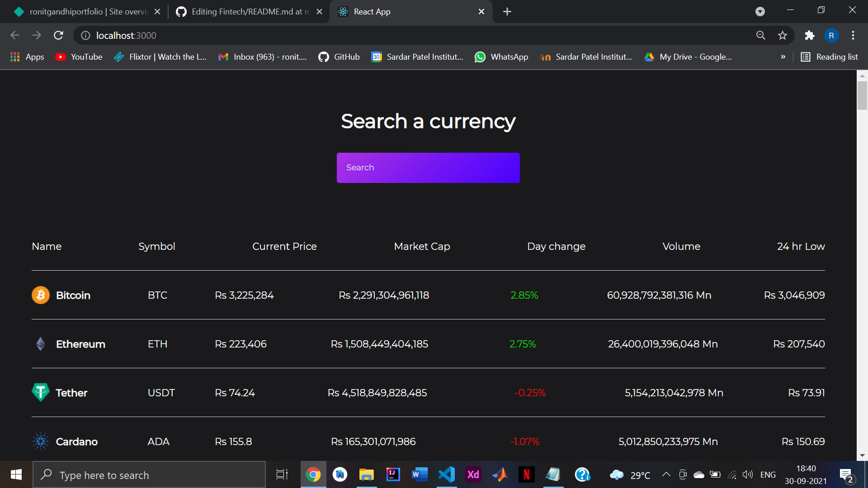Open the Chrome three-dot menu
The image size is (868, 488).
(x=853, y=35)
